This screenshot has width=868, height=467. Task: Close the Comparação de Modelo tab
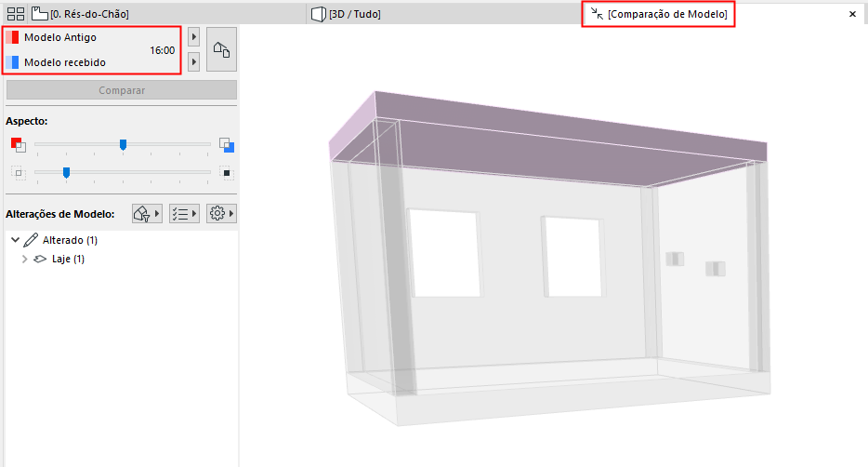tap(852, 14)
